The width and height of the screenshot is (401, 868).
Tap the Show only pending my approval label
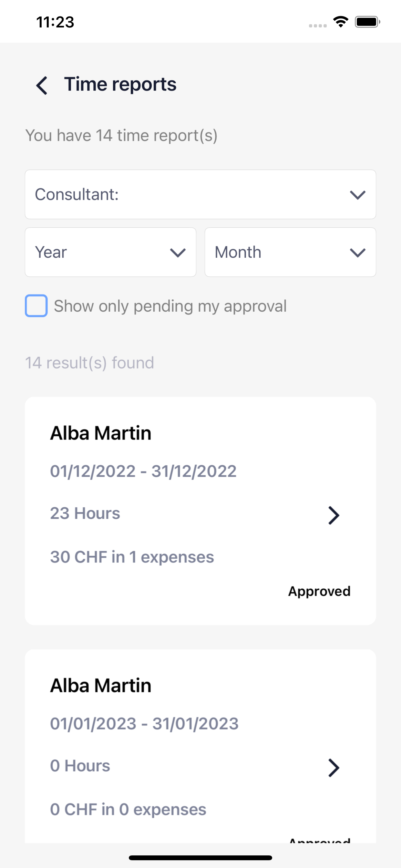point(170,306)
